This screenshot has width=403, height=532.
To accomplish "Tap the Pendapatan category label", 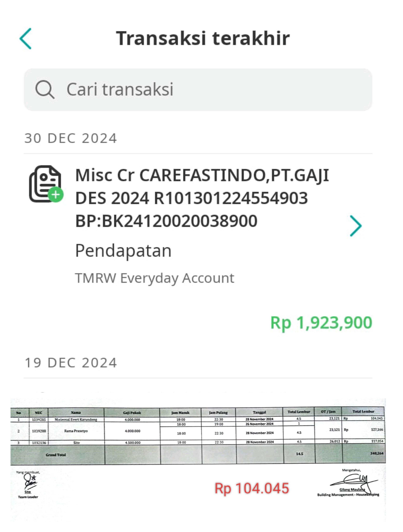I will click(x=123, y=251).
